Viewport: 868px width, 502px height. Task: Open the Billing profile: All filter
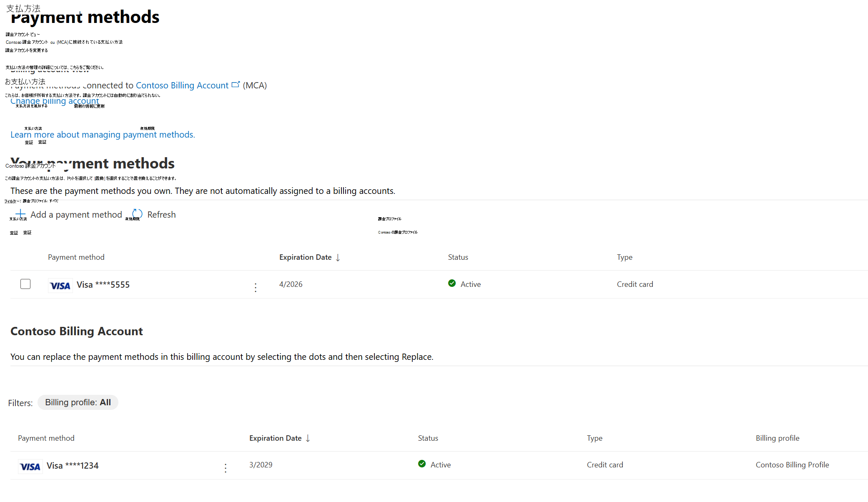[x=78, y=402]
